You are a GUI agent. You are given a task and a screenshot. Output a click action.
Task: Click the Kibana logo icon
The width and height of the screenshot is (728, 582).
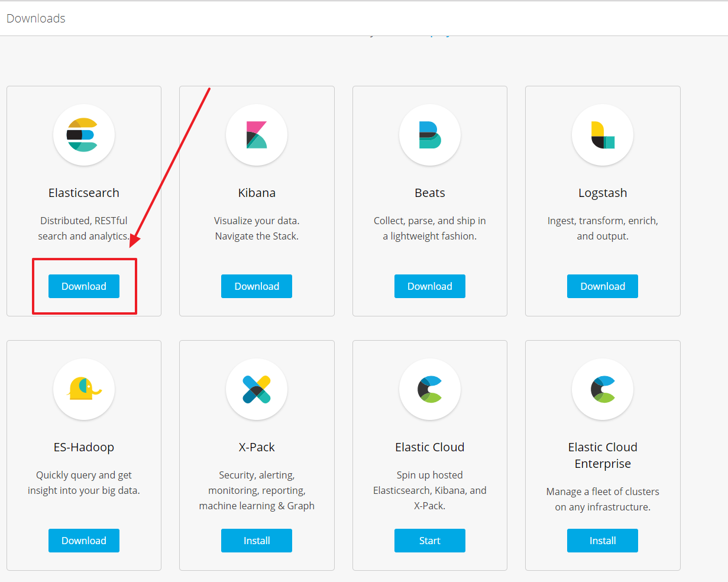tap(257, 135)
